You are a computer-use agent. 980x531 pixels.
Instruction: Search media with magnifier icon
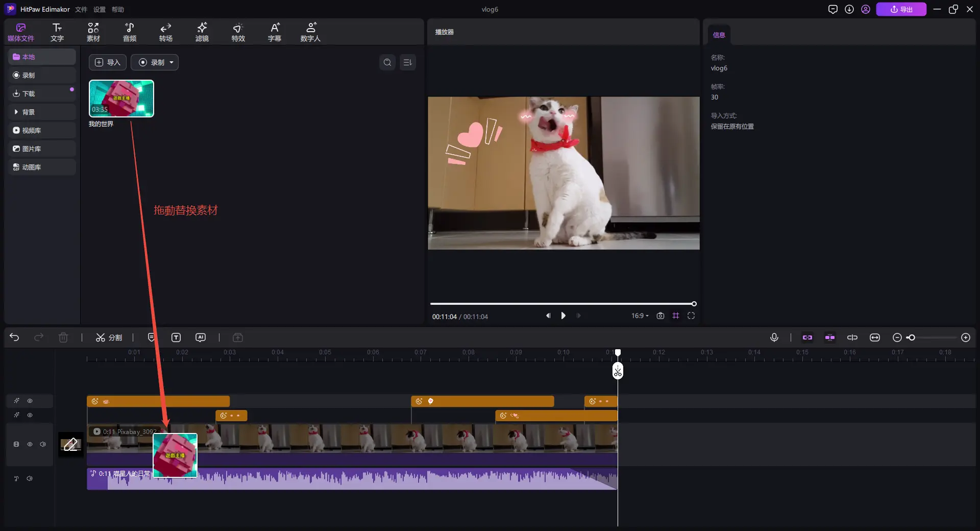[387, 62]
